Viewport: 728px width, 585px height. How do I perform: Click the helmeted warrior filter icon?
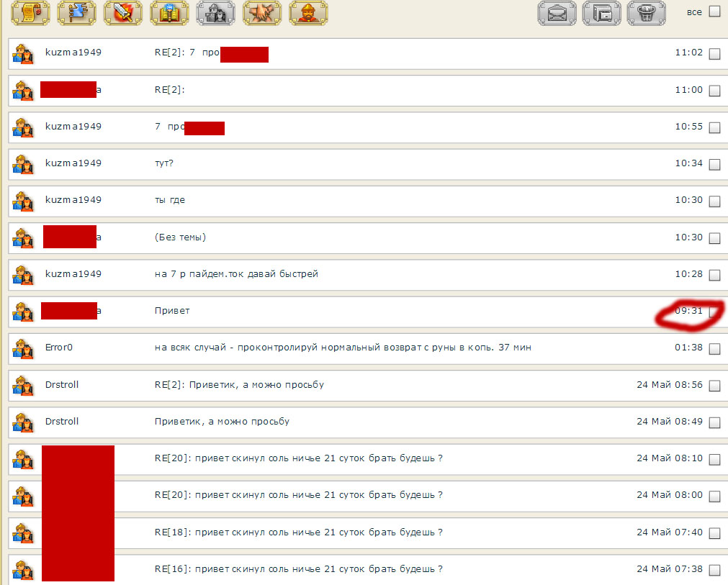click(x=307, y=13)
